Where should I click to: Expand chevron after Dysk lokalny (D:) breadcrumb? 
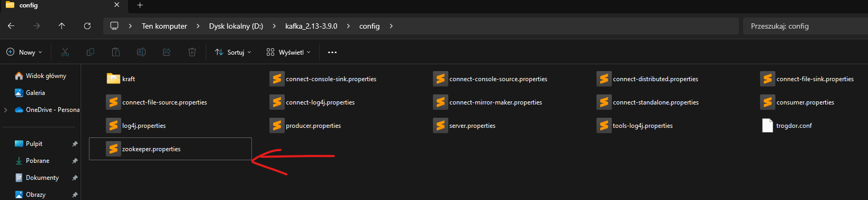point(274,26)
